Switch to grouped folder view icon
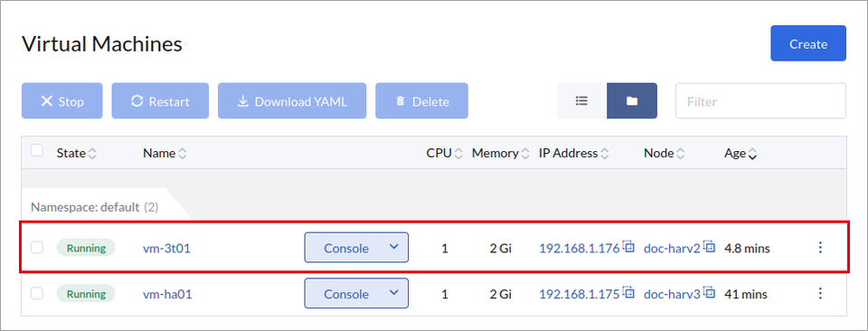Viewport: 868px width, 331px height. tap(632, 100)
